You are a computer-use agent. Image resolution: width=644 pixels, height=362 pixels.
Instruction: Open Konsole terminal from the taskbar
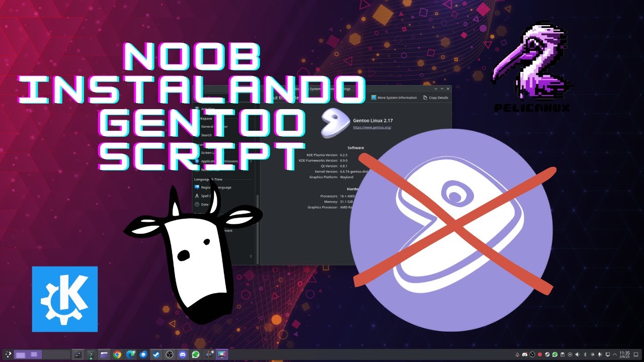(x=91, y=354)
